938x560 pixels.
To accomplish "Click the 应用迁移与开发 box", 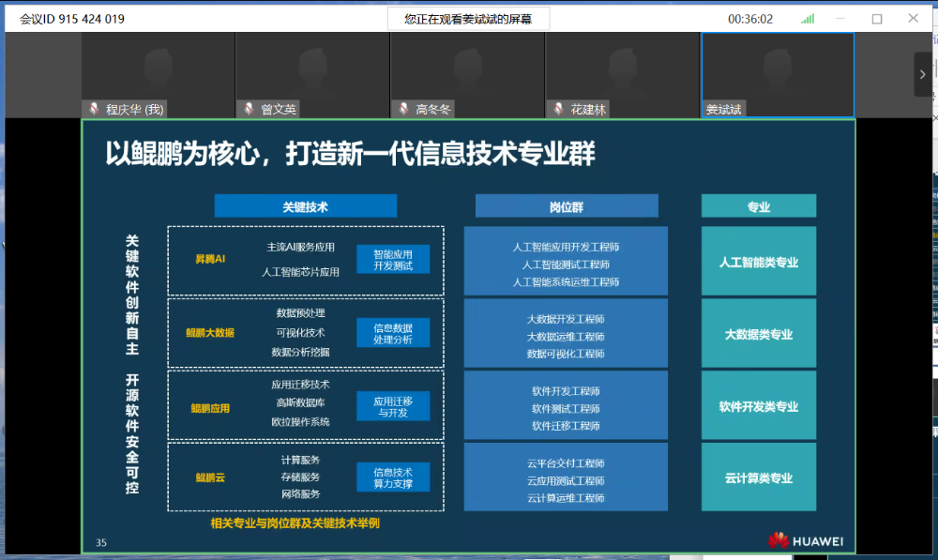I will (x=393, y=407).
